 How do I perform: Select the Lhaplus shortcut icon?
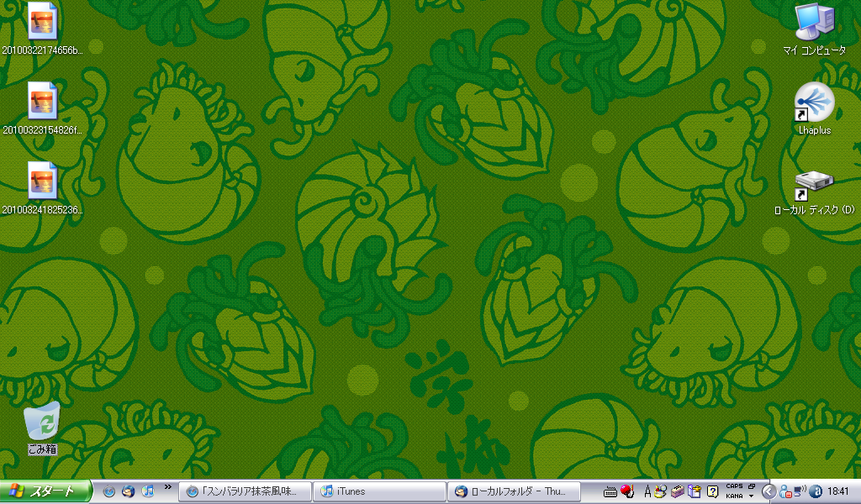tap(814, 102)
